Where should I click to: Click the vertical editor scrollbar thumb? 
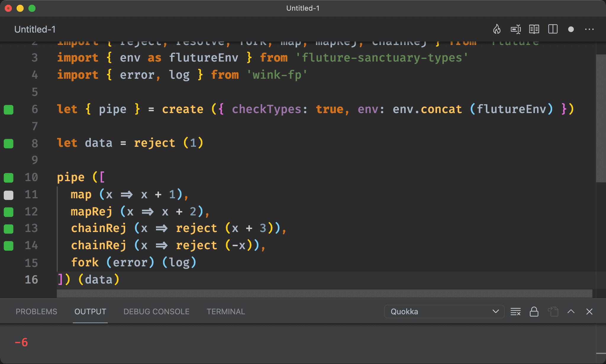click(601, 118)
